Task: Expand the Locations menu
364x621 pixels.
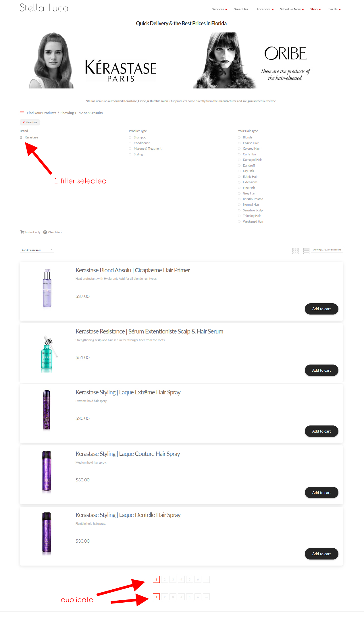Action: click(265, 9)
